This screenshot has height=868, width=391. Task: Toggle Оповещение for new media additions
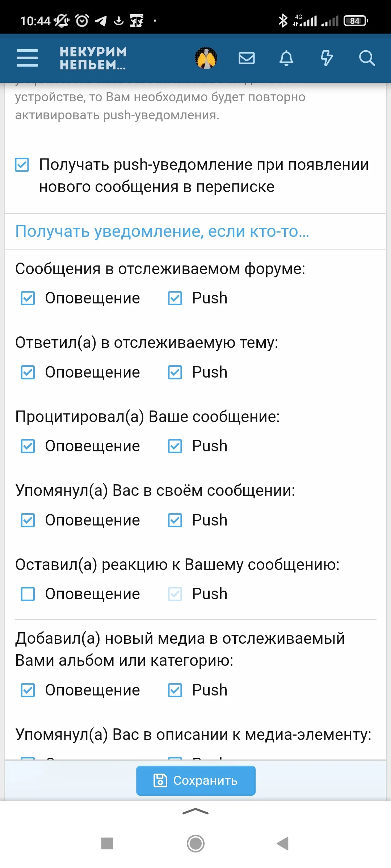coord(28,689)
